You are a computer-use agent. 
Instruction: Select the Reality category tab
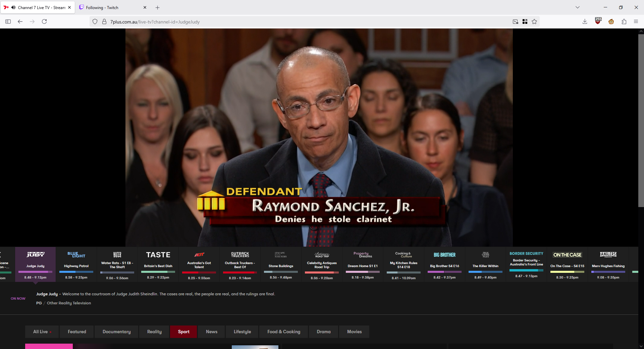[154, 332]
